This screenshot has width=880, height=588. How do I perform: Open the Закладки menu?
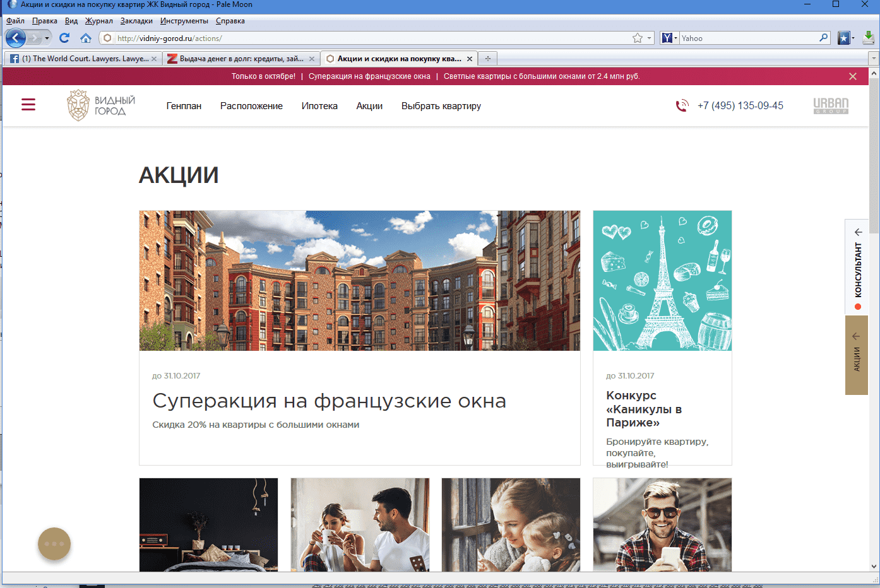tap(136, 21)
